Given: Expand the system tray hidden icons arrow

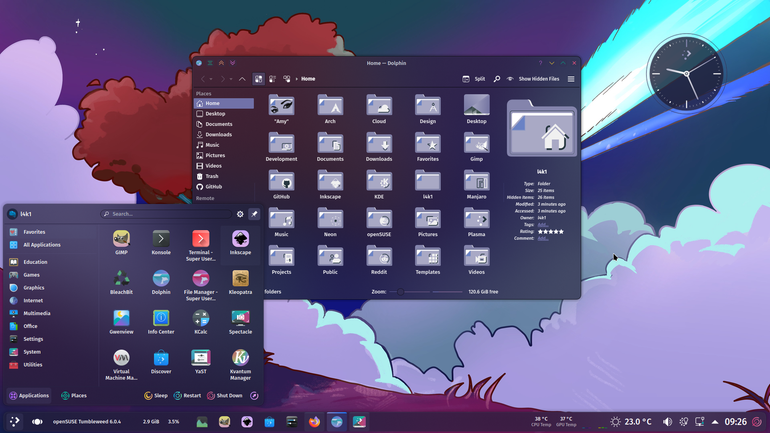Looking at the screenshot, I should point(715,422).
